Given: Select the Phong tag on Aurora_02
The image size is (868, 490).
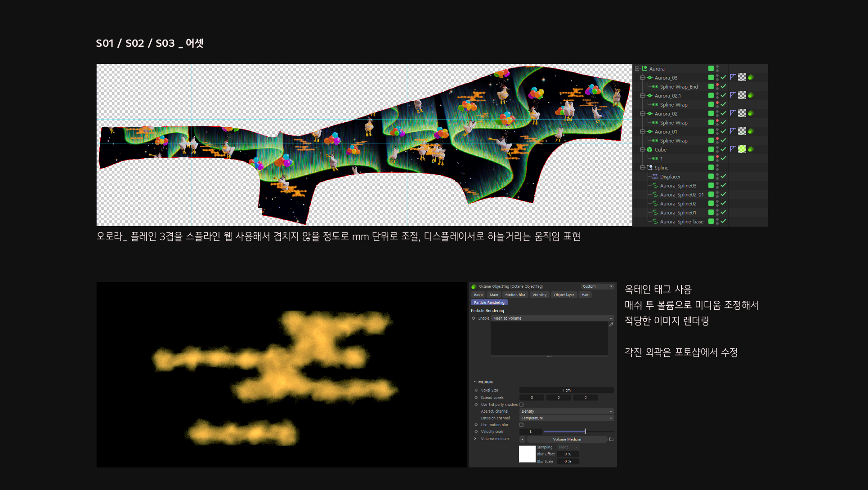Looking at the screenshot, I should (x=733, y=113).
